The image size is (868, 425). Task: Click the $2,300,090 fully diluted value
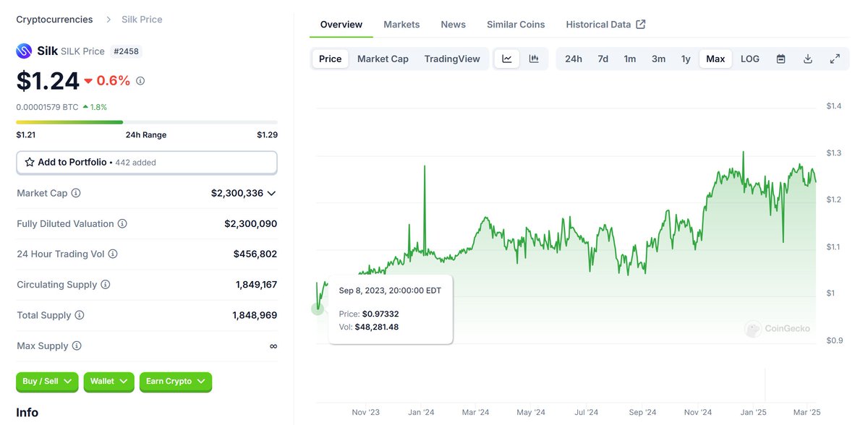coord(250,224)
